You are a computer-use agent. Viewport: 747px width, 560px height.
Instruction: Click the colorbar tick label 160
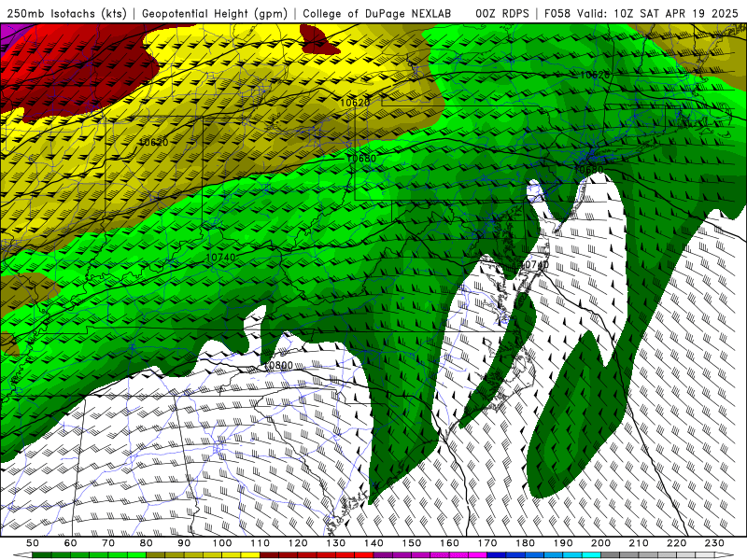[449, 543]
